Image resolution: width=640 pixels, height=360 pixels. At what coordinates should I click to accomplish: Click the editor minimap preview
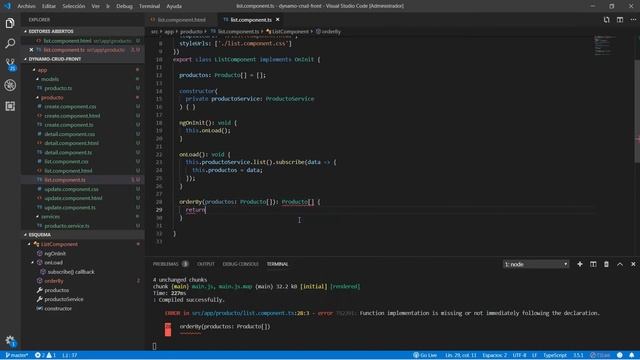pyautogui.click(x=604, y=45)
